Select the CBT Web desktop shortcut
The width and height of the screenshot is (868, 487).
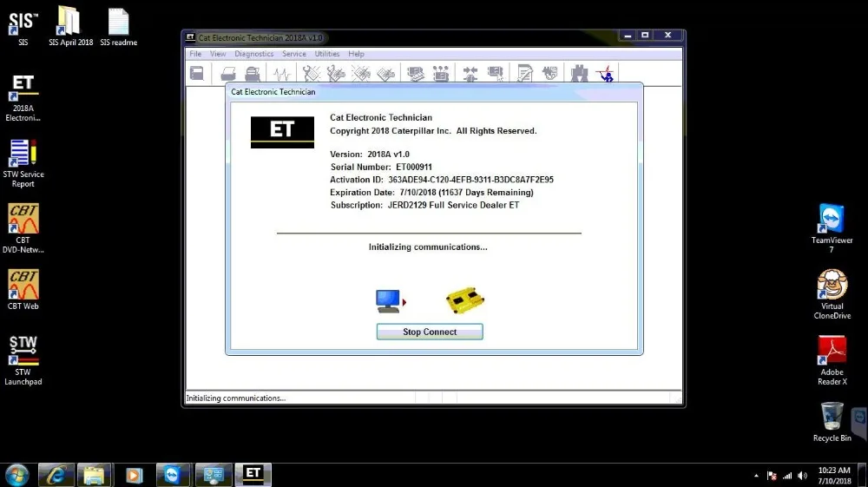pyautogui.click(x=23, y=289)
